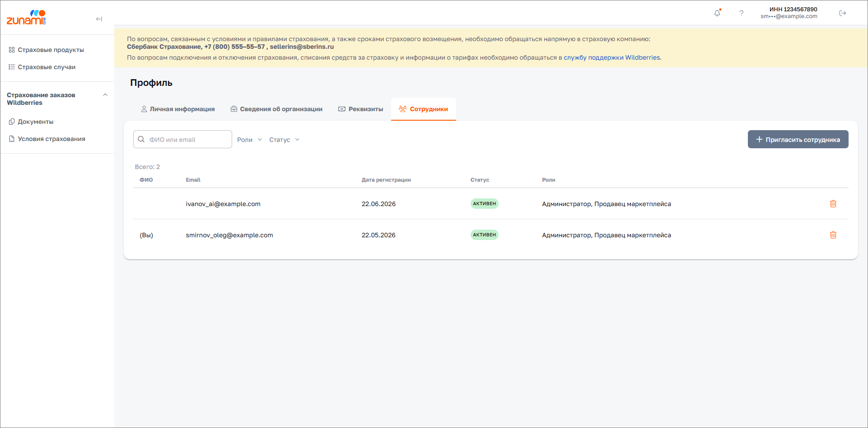Collapse the sidebar with the arrow icon
The image size is (868, 428).
pos(99,19)
